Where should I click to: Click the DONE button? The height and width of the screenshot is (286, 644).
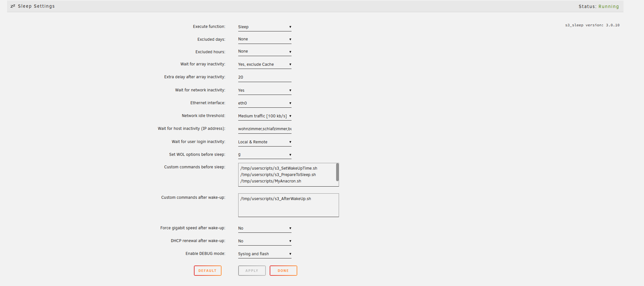click(283, 271)
